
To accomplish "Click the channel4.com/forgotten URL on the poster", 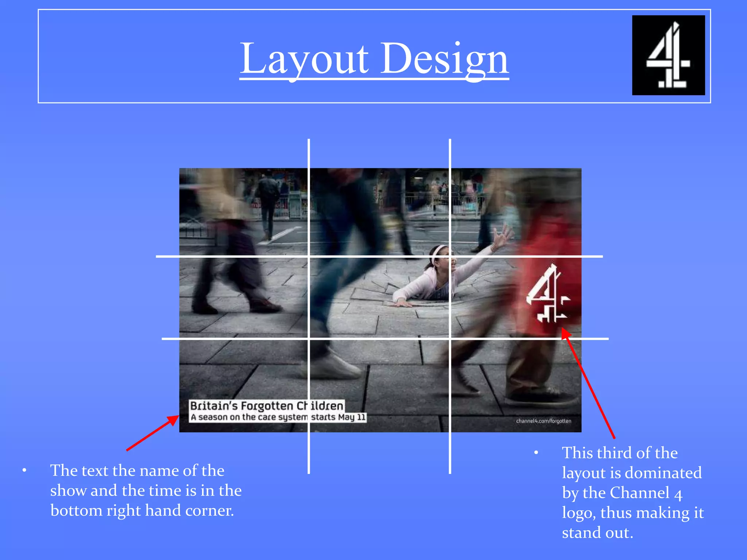I will click(x=543, y=421).
